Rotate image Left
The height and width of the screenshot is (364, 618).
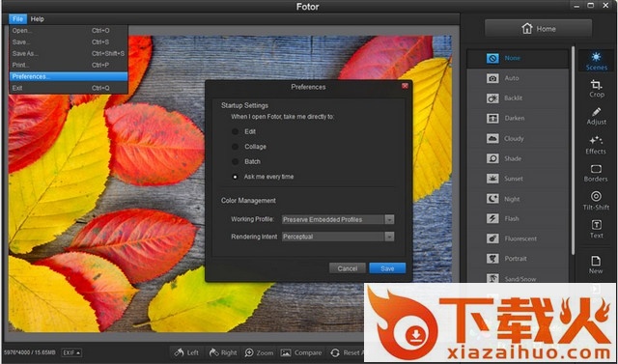pos(186,352)
